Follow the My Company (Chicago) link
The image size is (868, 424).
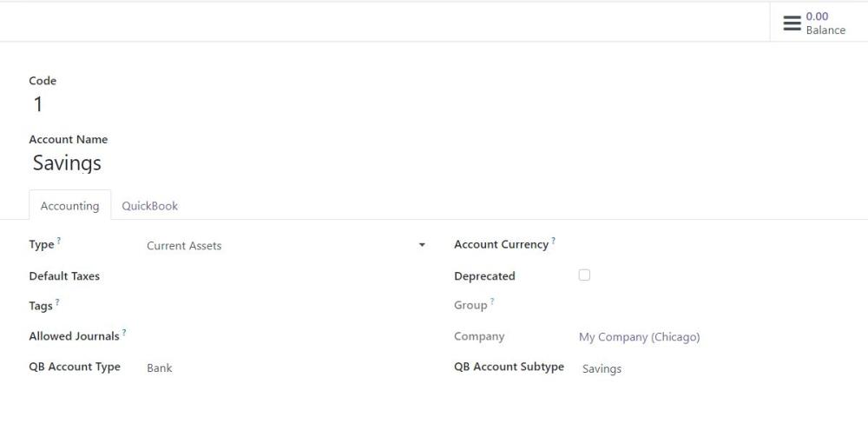[x=639, y=337]
